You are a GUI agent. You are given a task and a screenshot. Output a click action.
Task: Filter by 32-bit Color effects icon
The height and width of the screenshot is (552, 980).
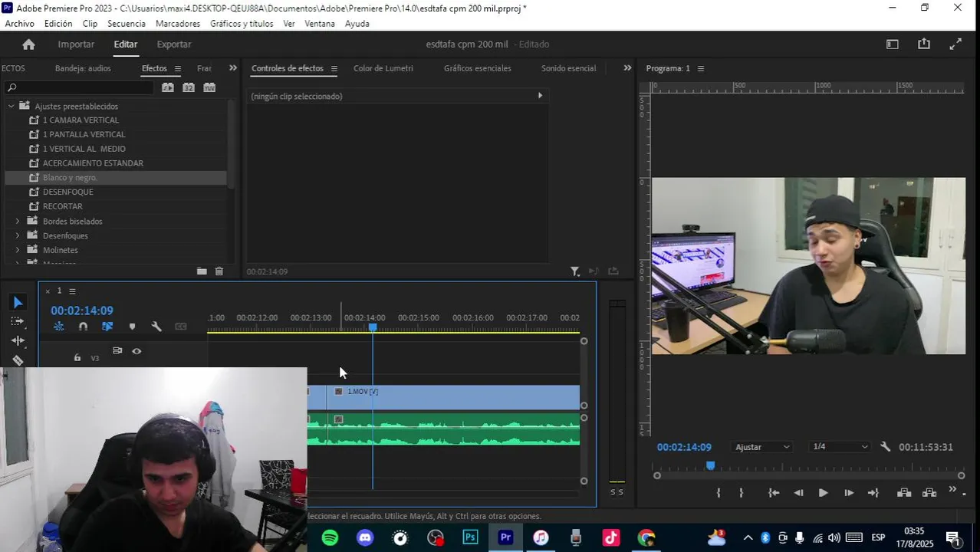[189, 87]
